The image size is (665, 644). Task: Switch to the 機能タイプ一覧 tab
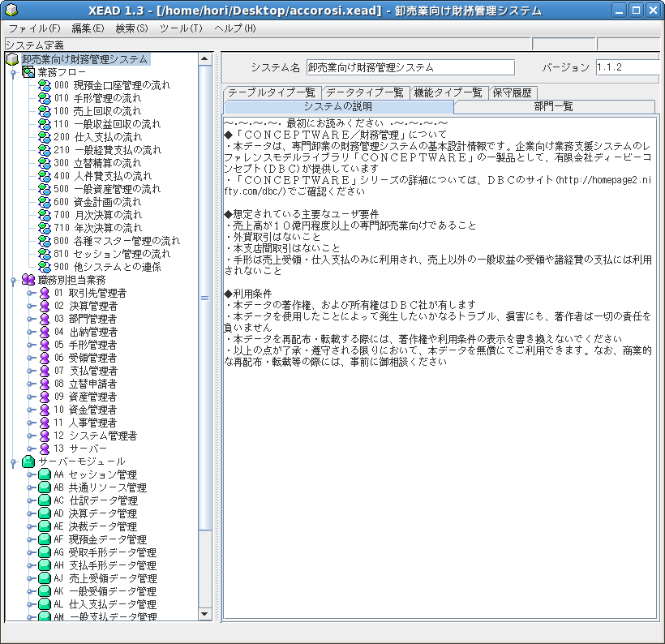pyautogui.click(x=448, y=92)
